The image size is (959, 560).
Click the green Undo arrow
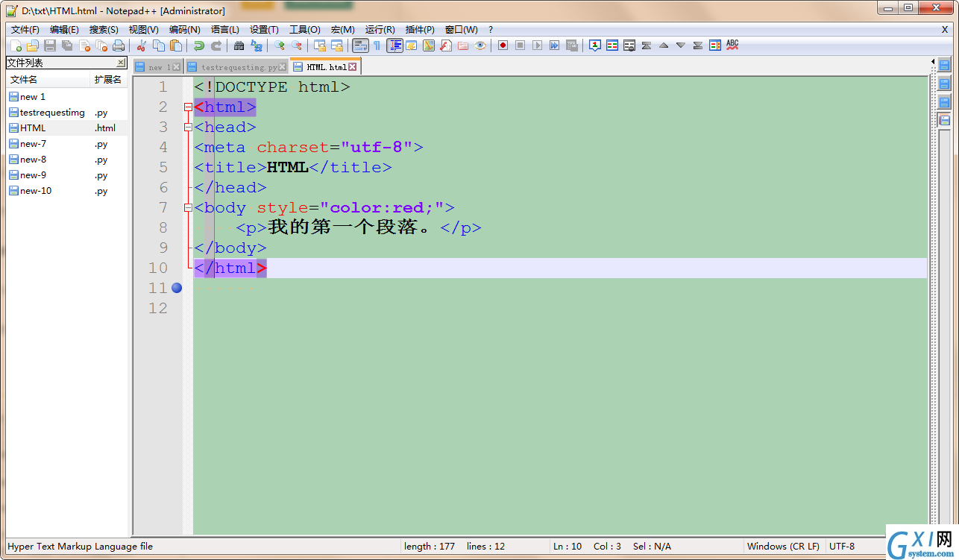(x=199, y=45)
